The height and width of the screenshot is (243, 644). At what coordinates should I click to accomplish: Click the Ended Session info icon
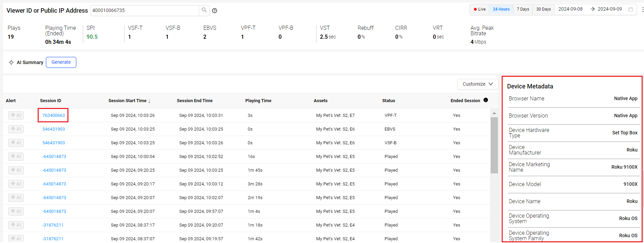[486, 100]
